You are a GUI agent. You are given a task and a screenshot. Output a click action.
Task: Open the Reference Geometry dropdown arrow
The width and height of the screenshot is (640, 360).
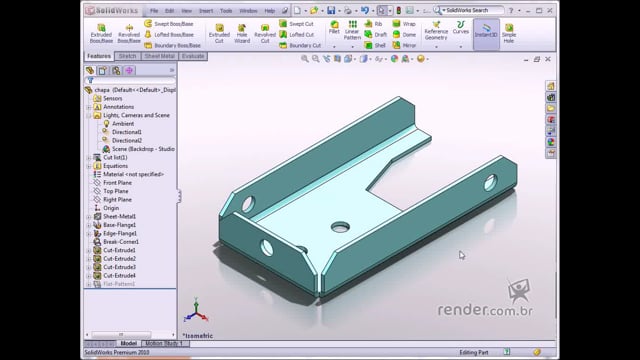(x=436, y=47)
